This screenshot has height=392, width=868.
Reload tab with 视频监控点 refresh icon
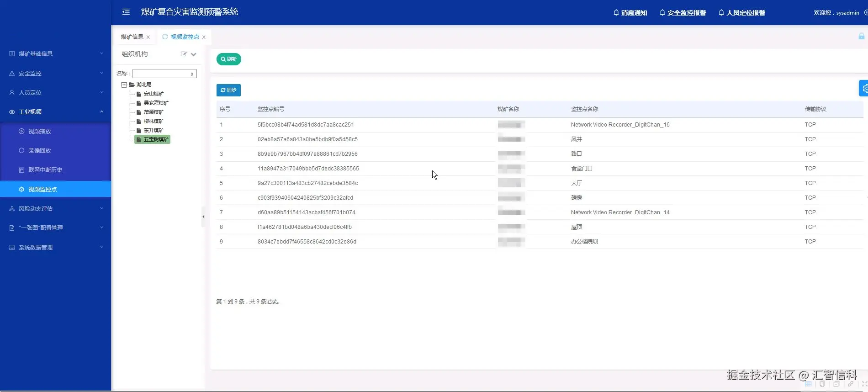click(x=165, y=37)
